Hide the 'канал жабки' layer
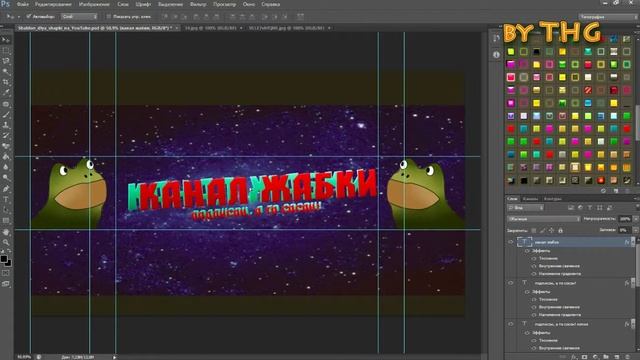 coord(511,242)
